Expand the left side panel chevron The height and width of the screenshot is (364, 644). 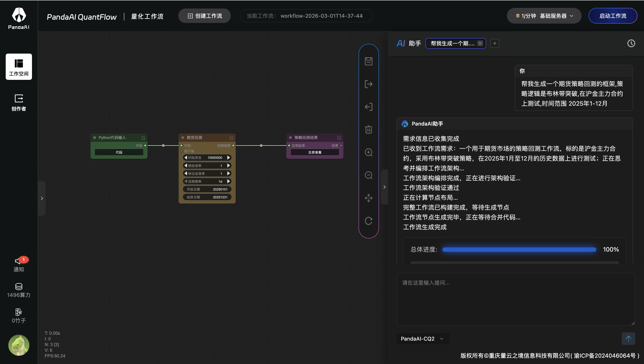point(42,198)
